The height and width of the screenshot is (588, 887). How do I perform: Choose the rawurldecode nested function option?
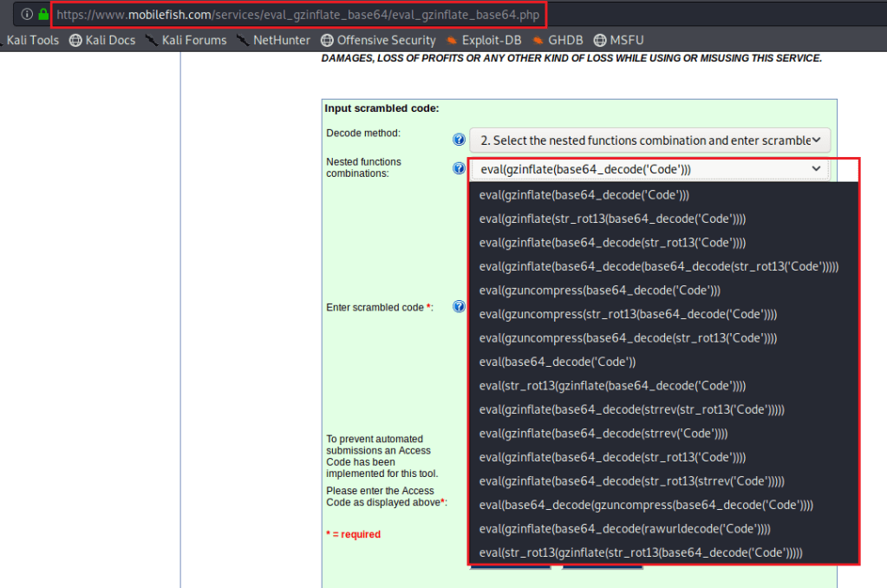[624, 528]
